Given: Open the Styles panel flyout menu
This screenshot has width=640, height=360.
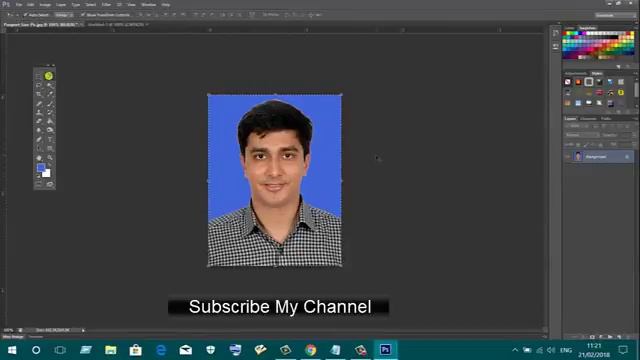Looking at the screenshot, I should 635,73.
